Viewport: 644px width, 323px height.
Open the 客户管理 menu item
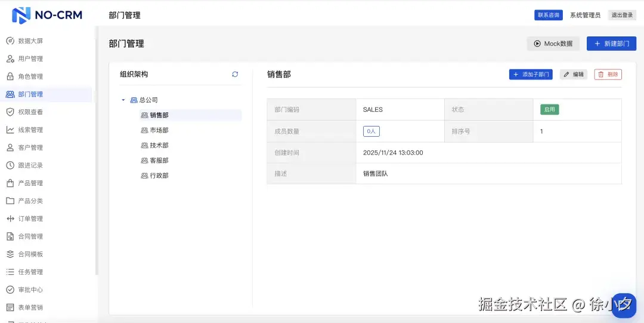[x=30, y=147]
